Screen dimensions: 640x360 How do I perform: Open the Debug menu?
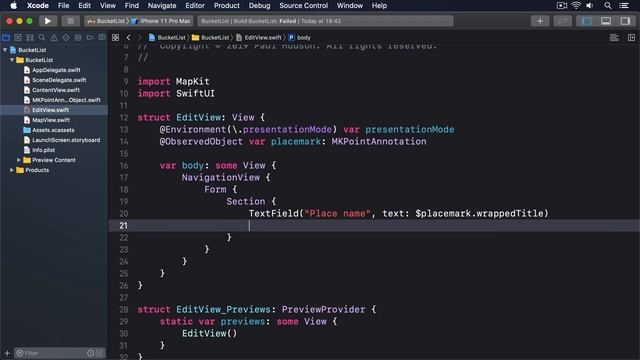259,6
